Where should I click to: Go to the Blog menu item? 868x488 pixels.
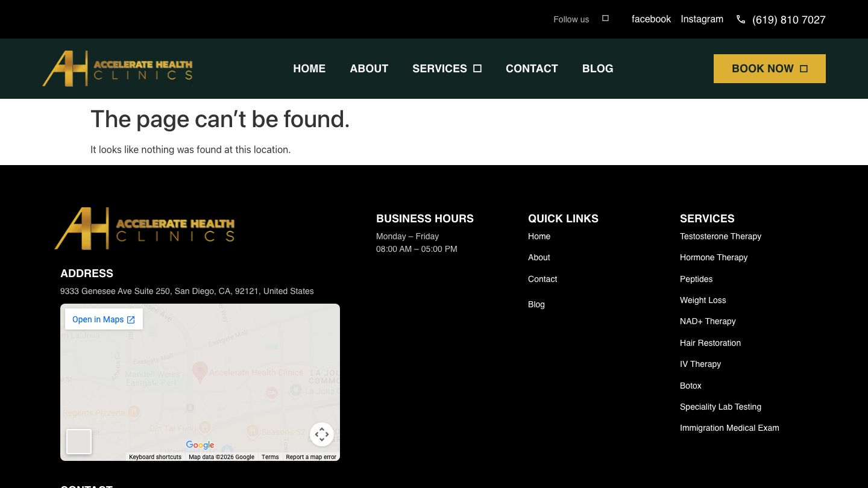(597, 69)
